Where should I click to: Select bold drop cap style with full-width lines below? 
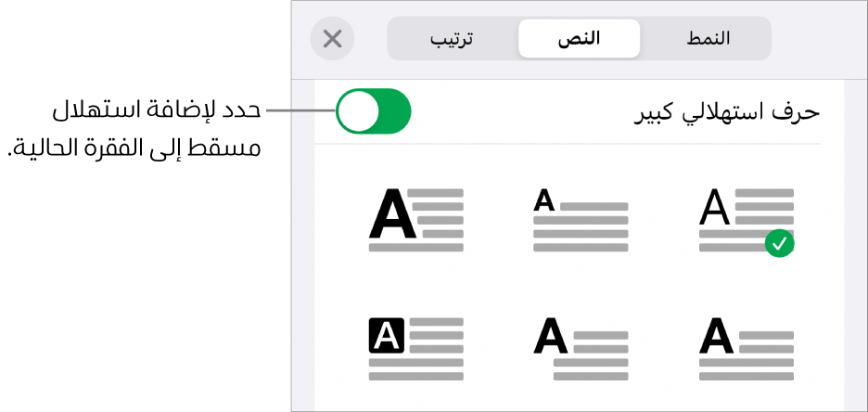point(746,348)
